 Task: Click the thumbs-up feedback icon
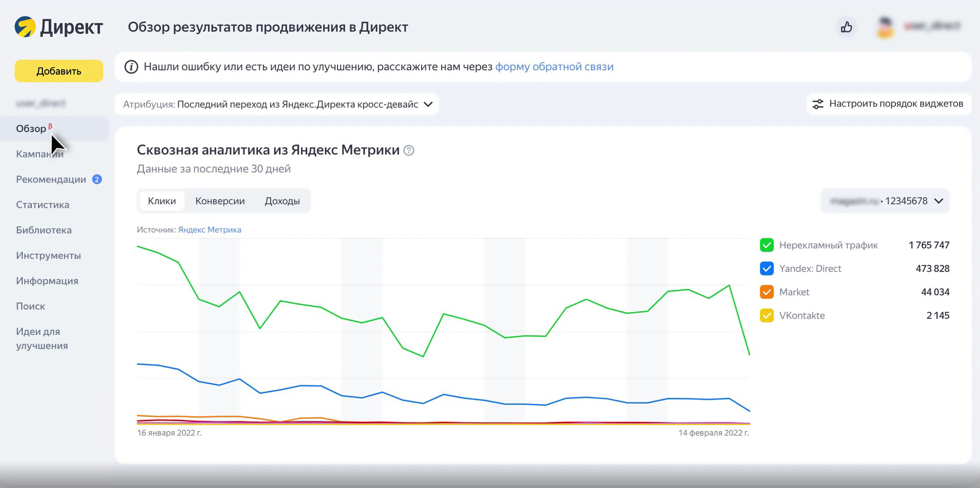(847, 27)
